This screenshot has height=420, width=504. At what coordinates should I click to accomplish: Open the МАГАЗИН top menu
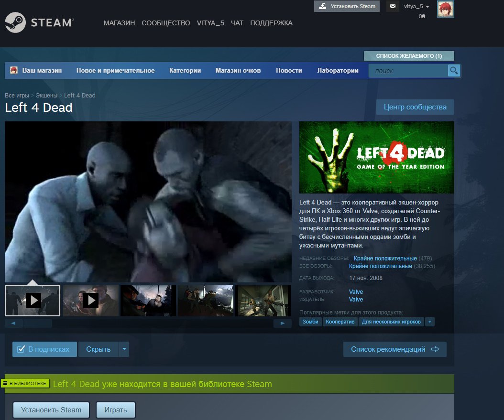coord(119,23)
